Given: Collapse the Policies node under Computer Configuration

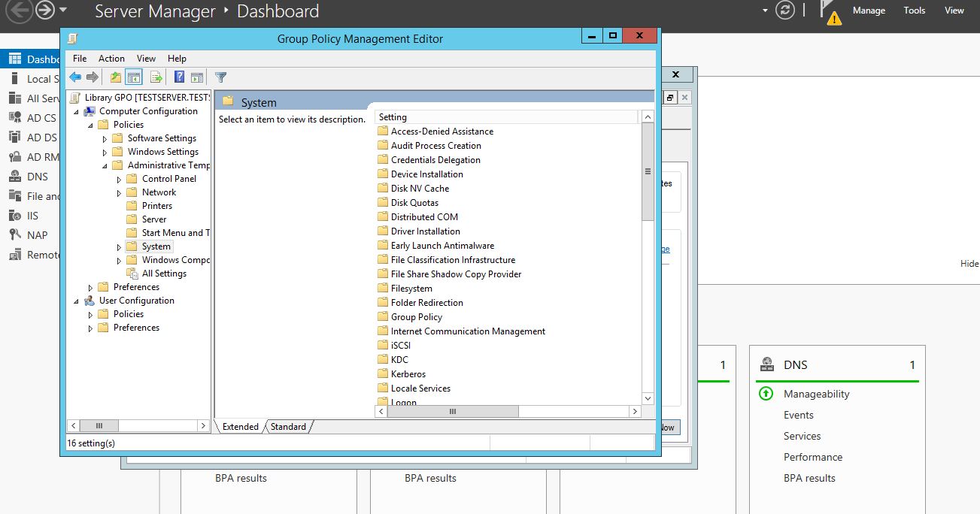Looking at the screenshot, I should (x=90, y=125).
